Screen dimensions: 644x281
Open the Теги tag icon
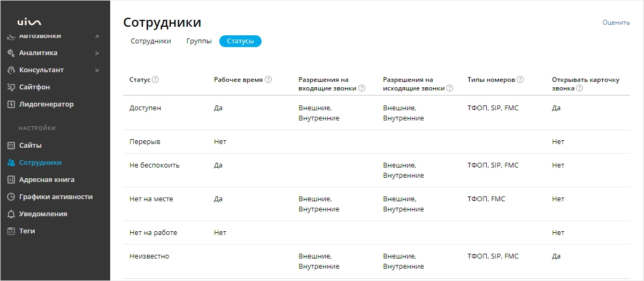pyautogui.click(x=11, y=231)
